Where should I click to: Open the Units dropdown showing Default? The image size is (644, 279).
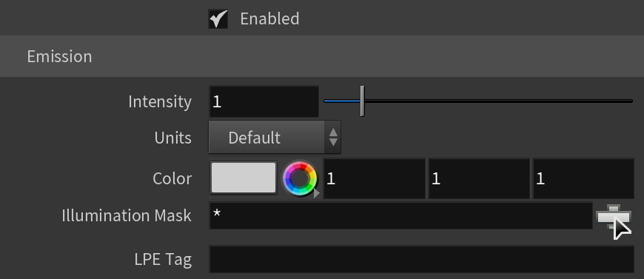[275, 137]
